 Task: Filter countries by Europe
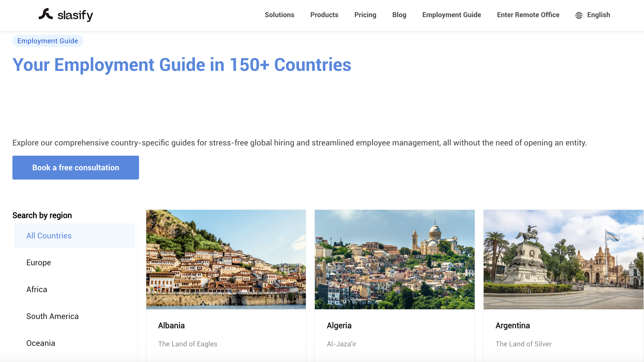pos(38,263)
